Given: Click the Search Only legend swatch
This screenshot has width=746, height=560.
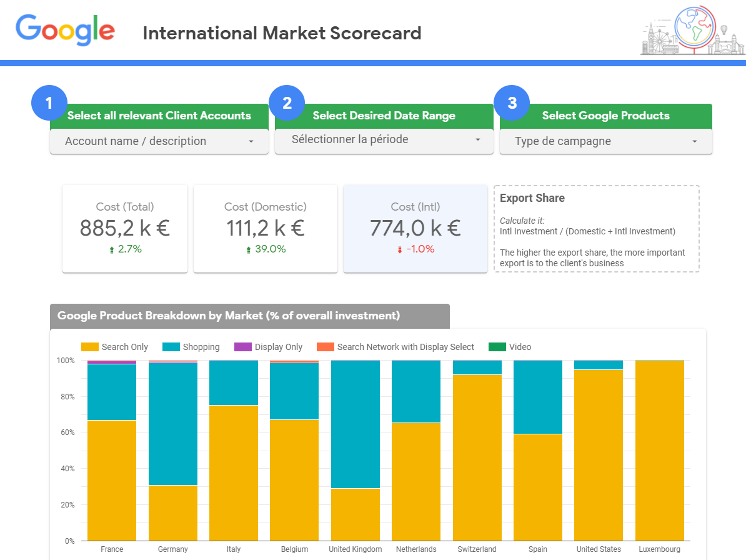Looking at the screenshot, I should click(90, 347).
